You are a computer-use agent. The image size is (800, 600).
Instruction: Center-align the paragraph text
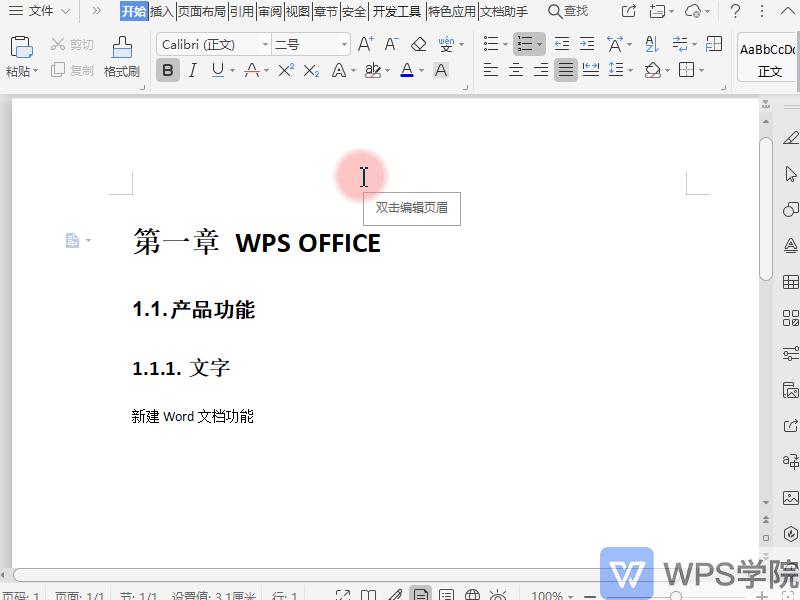tap(516, 70)
